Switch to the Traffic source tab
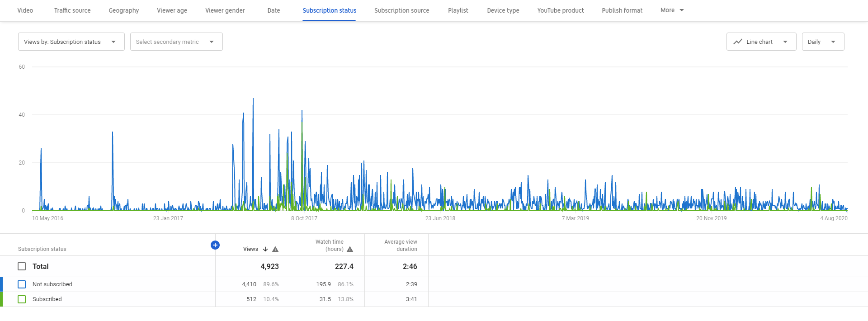Viewport: 868px width, 321px height. click(x=72, y=10)
